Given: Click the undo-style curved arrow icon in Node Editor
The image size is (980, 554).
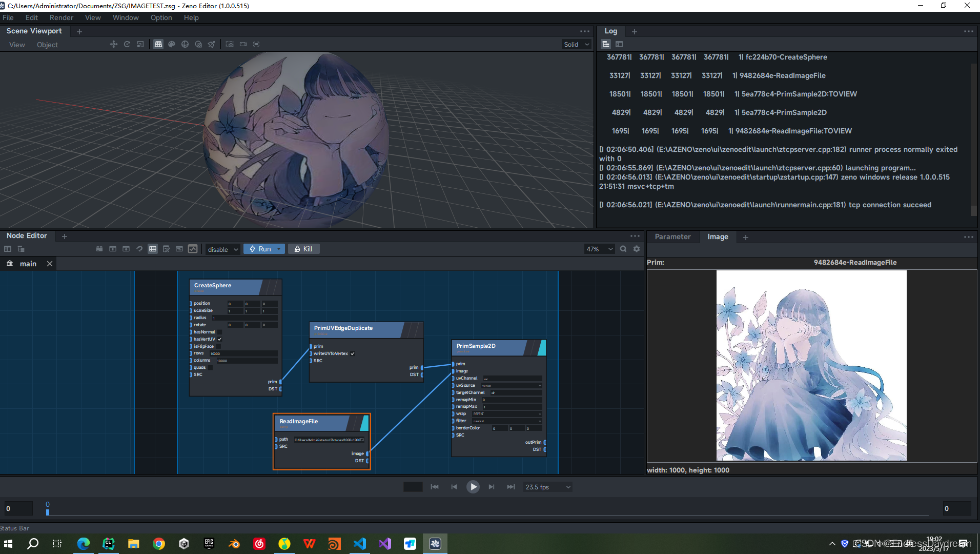Looking at the screenshot, I should 139,249.
